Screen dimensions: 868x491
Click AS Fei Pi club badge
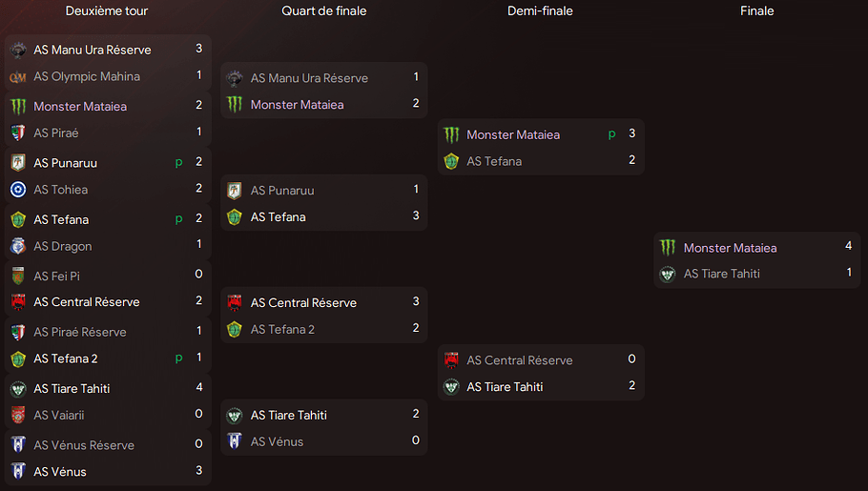(x=18, y=276)
